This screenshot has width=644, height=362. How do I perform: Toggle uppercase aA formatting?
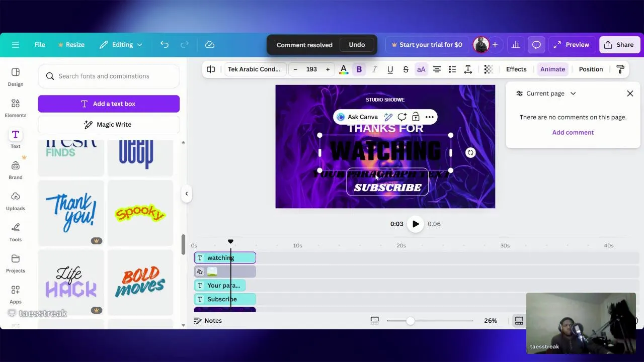[x=421, y=69]
